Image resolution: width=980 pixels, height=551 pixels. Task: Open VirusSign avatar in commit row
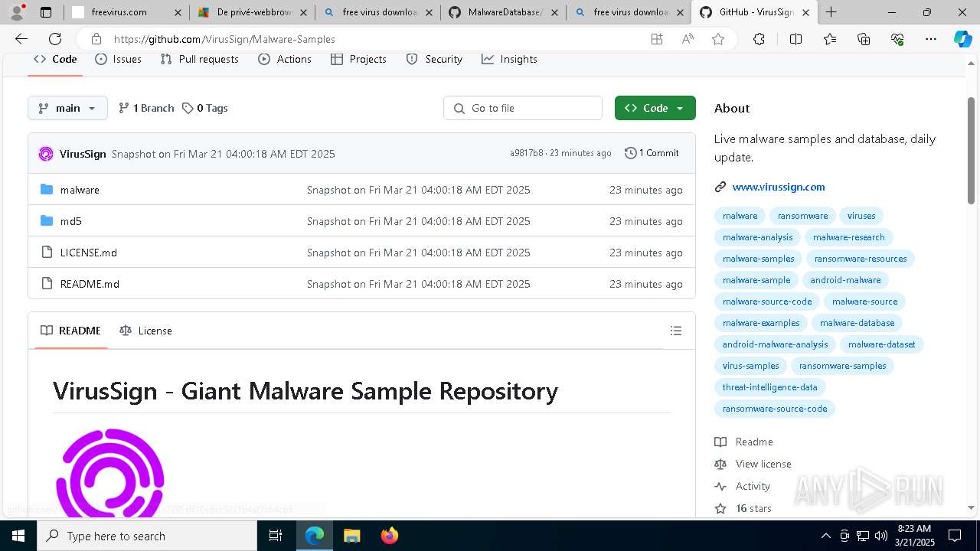click(46, 154)
